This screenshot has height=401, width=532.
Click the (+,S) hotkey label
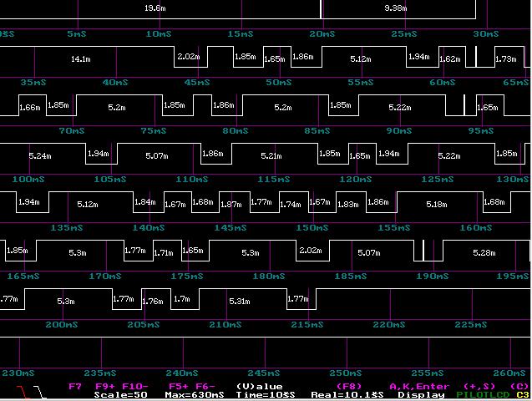pos(479,387)
